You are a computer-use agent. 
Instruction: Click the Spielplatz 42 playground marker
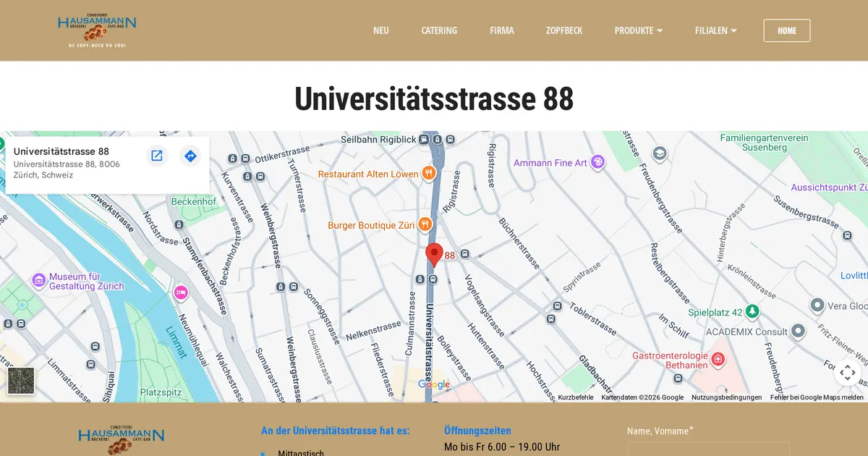tap(752, 311)
